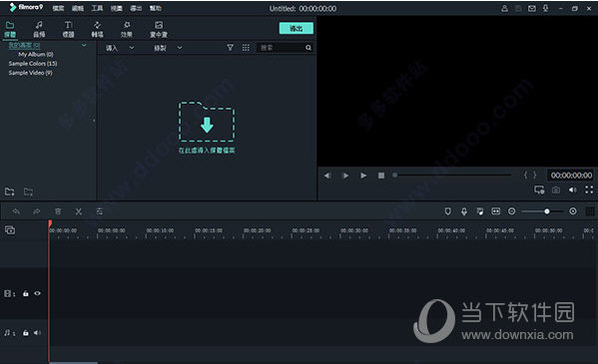
Task: Open the 導出 (Export) menu in menu bar
Action: click(136, 8)
